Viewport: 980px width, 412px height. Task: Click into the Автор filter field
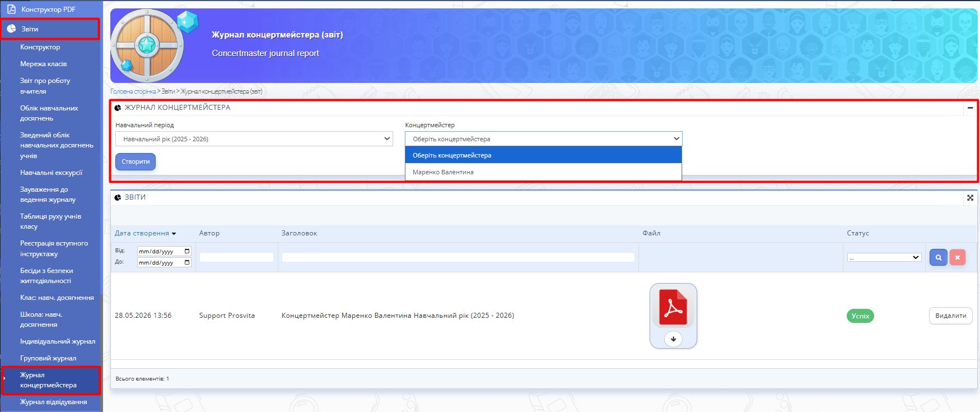click(236, 257)
